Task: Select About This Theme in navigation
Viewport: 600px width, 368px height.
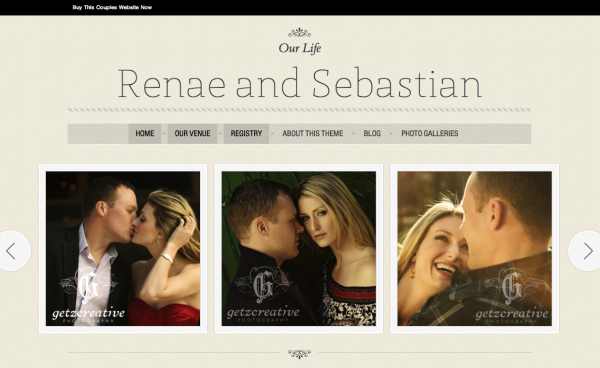Action: (x=313, y=134)
